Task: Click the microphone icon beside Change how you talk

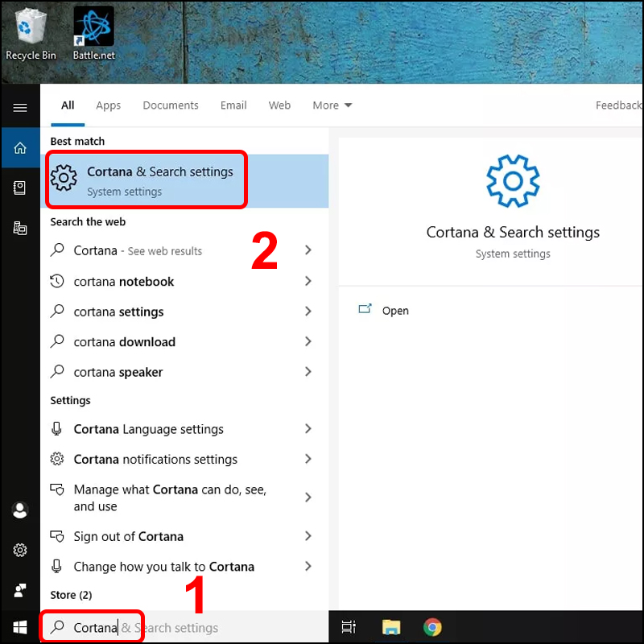Action: click(56, 567)
